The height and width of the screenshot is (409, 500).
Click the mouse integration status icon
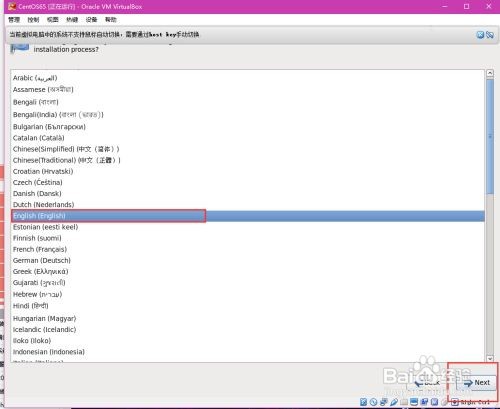pyautogui.click(x=444, y=402)
